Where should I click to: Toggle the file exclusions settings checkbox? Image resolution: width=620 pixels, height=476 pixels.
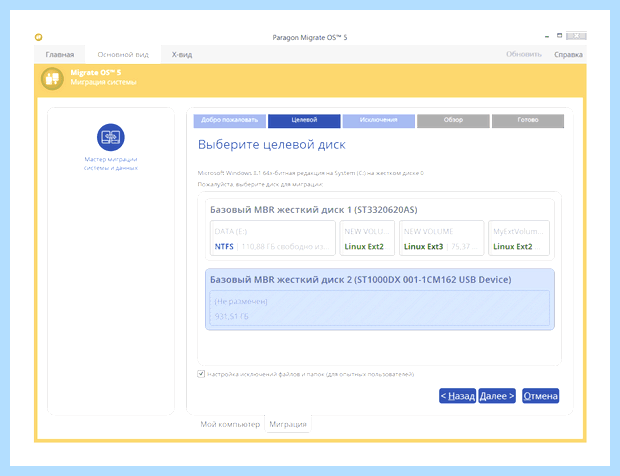click(201, 374)
